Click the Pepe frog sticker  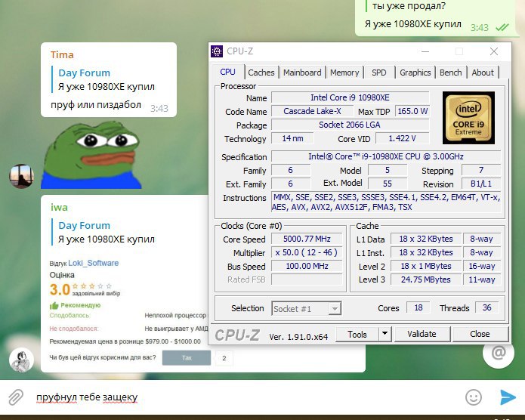[x=91, y=155]
